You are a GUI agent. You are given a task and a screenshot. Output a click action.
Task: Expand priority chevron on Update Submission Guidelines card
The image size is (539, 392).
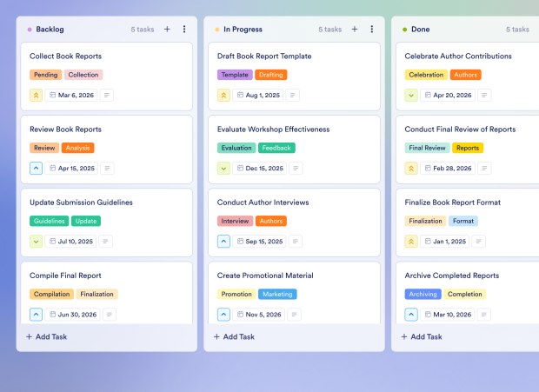(x=36, y=242)
